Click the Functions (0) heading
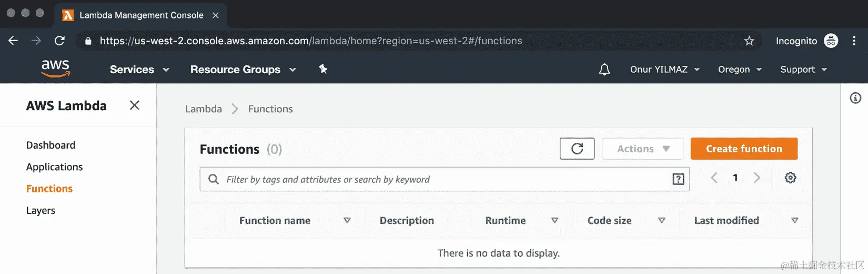868x274 pixels. (241, 149)
